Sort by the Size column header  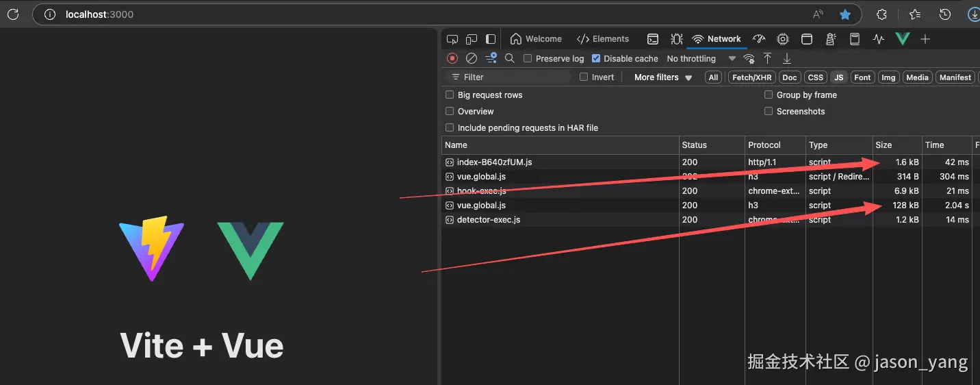coord(897,145)
